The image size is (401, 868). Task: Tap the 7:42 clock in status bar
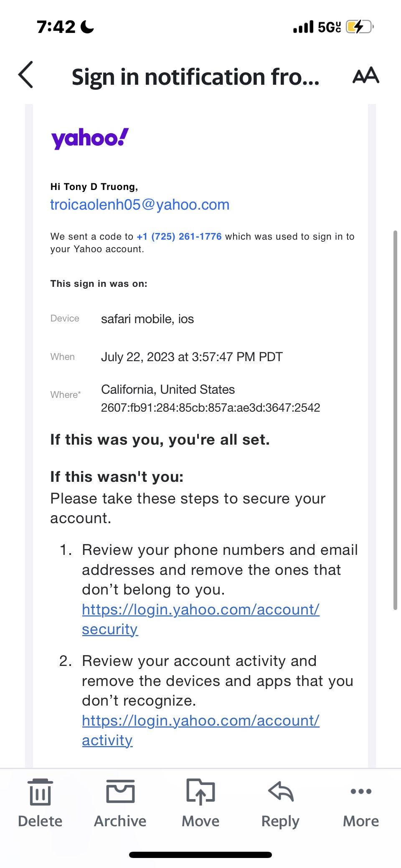56,27
